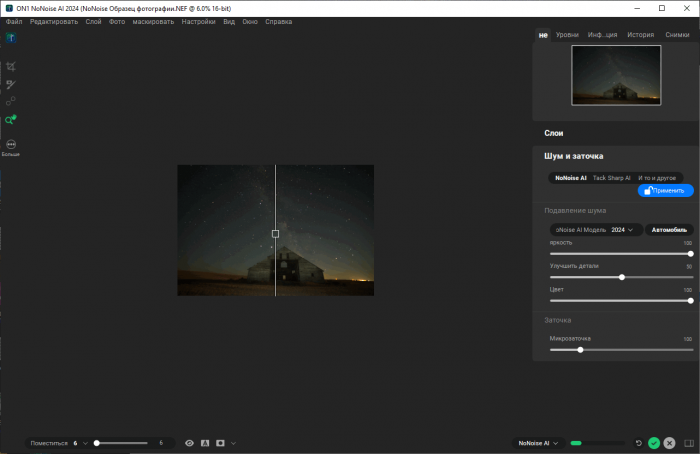Click the Улучшать детали slider
Screen dimensions: 700x454
coord(620,277)
